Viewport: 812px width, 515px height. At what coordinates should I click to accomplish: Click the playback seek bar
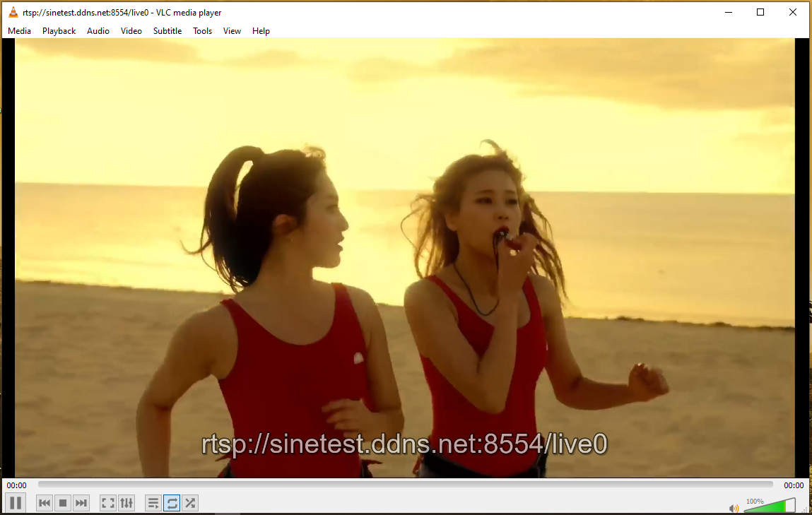click(406, 485)
